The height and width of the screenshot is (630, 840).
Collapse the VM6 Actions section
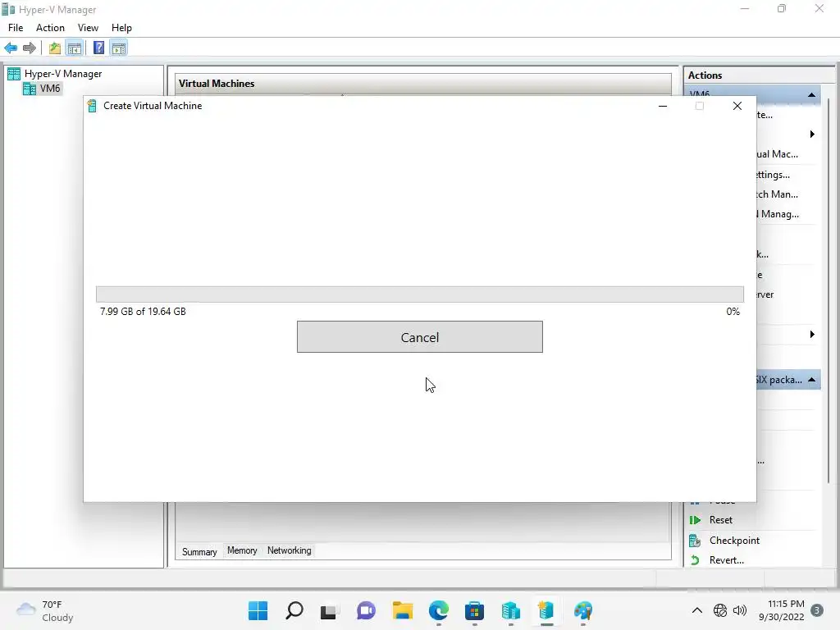(811, 94)
